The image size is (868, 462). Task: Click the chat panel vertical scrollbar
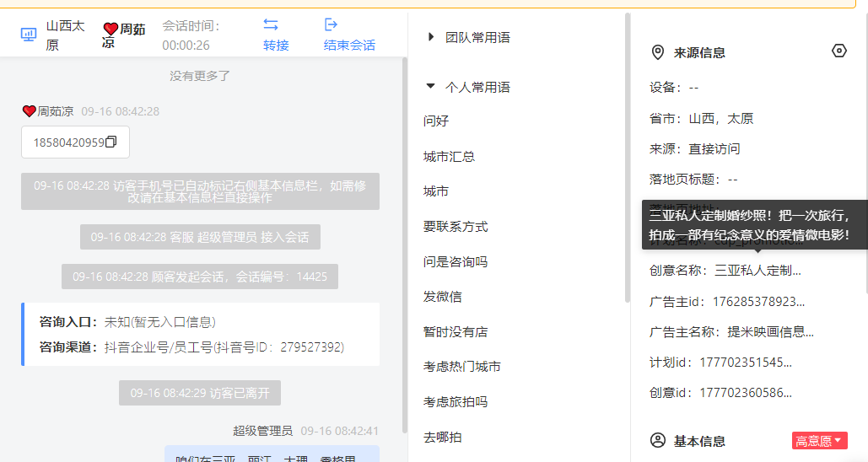click(405, 244)
